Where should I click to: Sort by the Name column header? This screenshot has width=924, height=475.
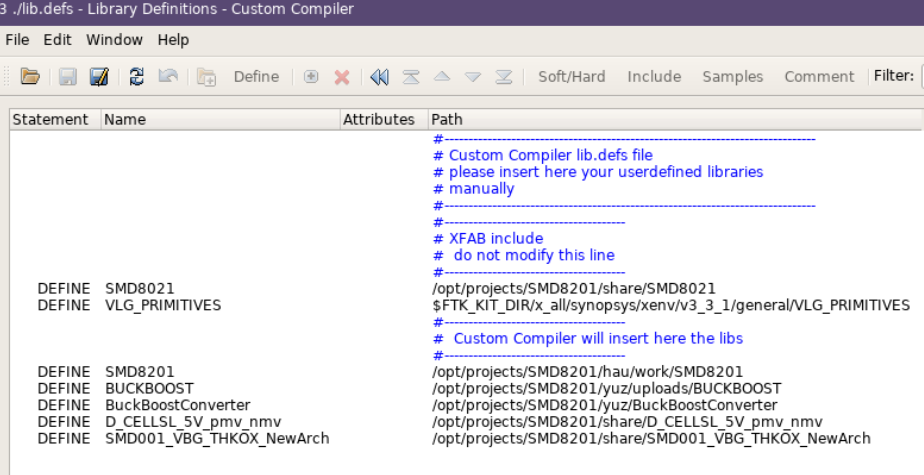pyautogui.click(x=125, y=119)
